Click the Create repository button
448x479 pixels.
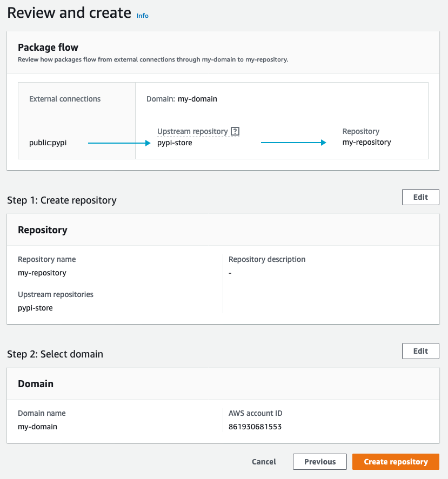(396, 462)
